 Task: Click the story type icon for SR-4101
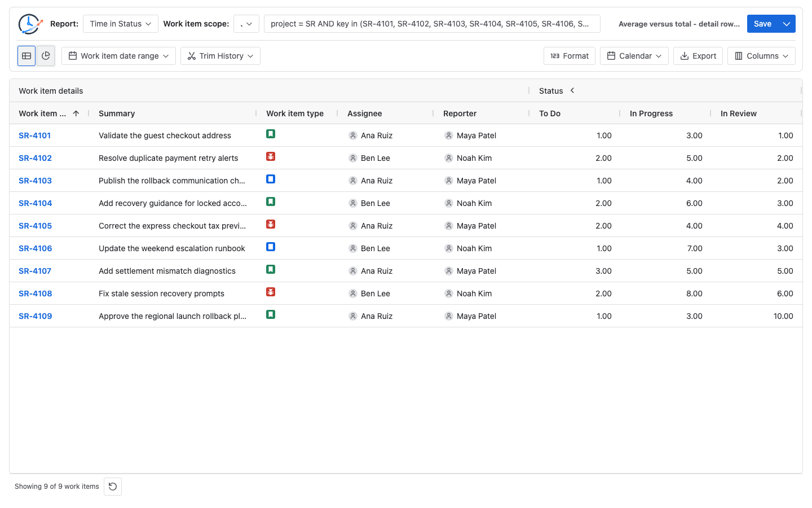[271, 134]
